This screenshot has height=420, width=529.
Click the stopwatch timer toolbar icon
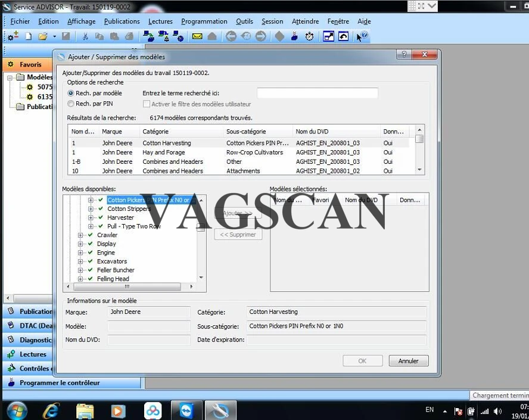309,36
